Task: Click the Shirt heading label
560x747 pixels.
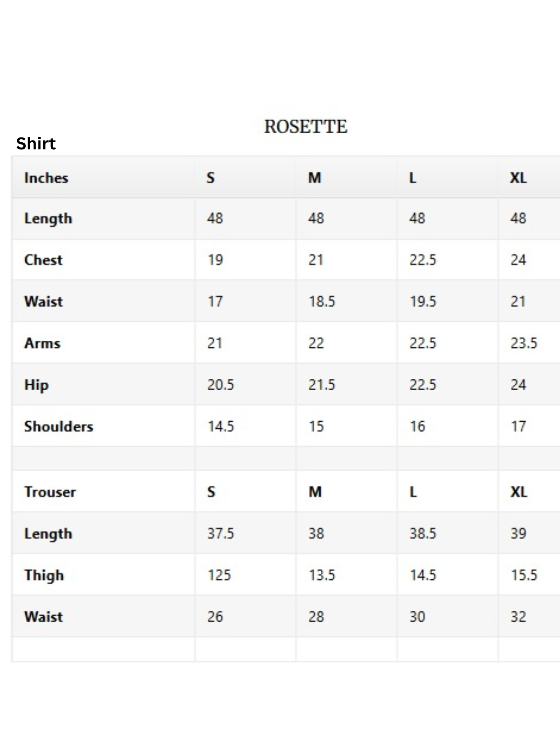Action: (36, 143)
